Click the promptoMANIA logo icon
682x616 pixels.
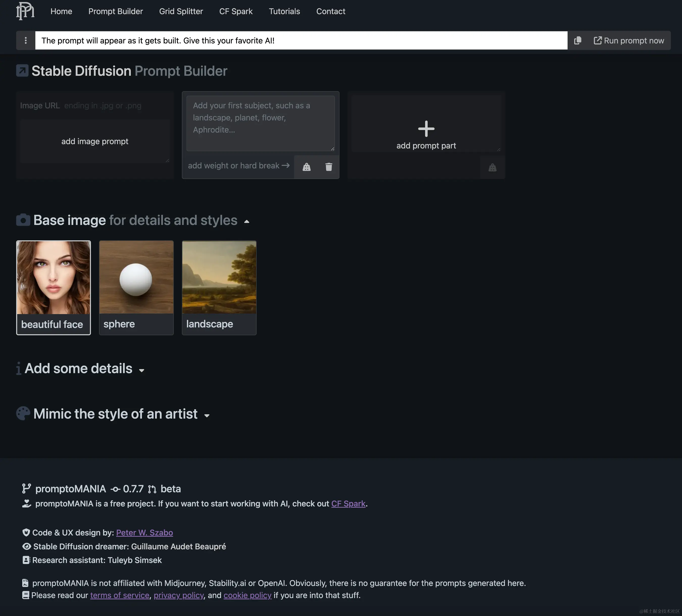pos(25,11)
